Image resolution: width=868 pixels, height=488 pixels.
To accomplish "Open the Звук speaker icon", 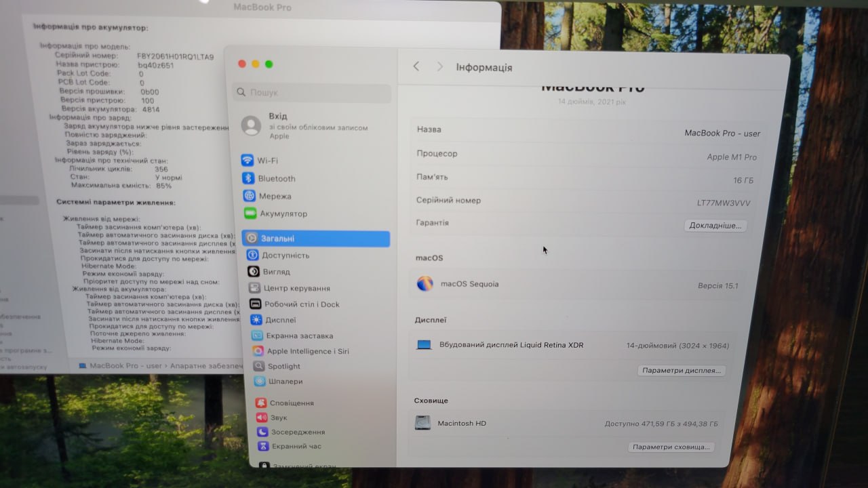I will tap(262, 418).
